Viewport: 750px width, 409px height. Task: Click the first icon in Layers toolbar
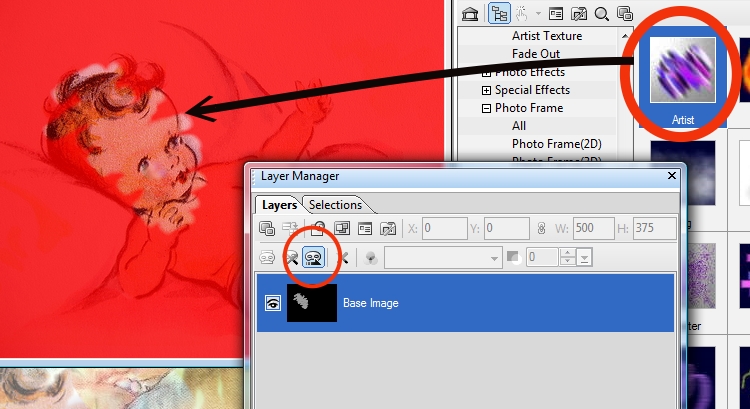click(x=268, y=229)
